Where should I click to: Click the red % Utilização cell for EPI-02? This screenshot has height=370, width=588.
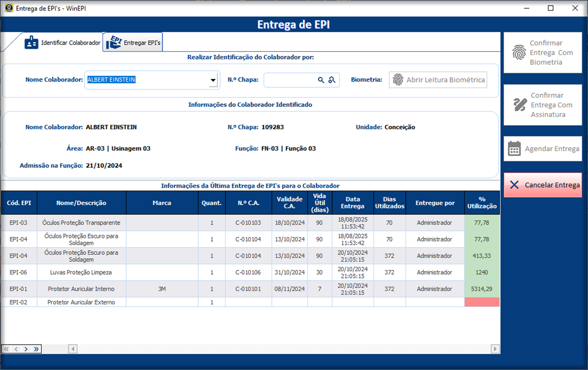click(482, 302)
